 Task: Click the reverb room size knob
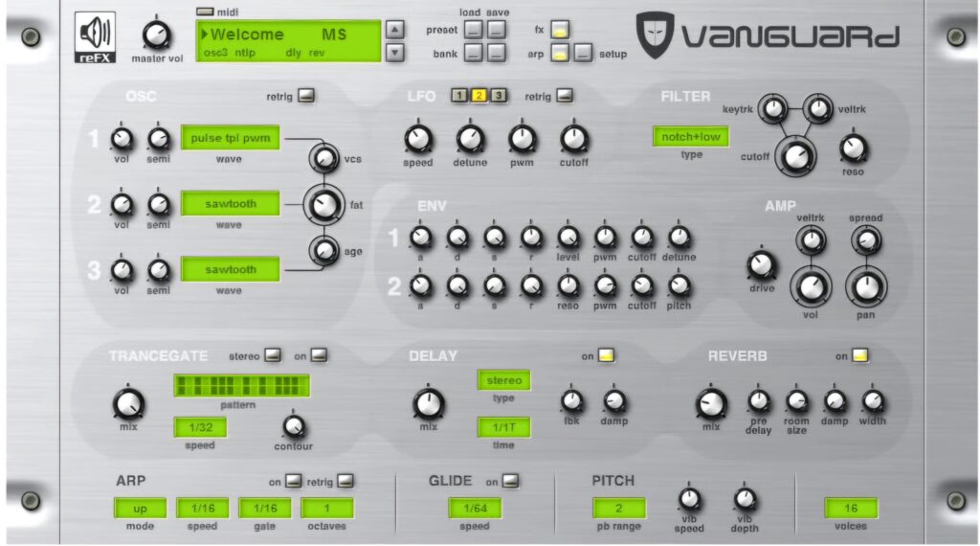point(796,401)
